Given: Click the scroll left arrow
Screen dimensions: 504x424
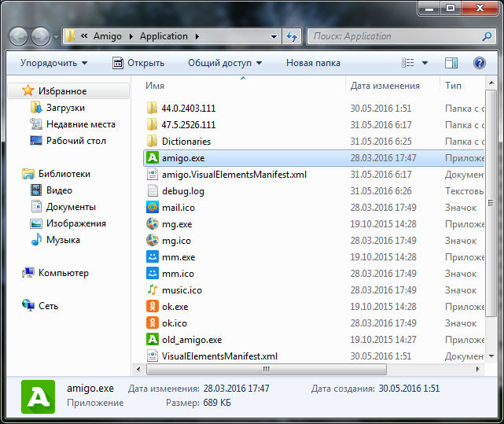Looking at the screenshot, I should tap(138, 369).
